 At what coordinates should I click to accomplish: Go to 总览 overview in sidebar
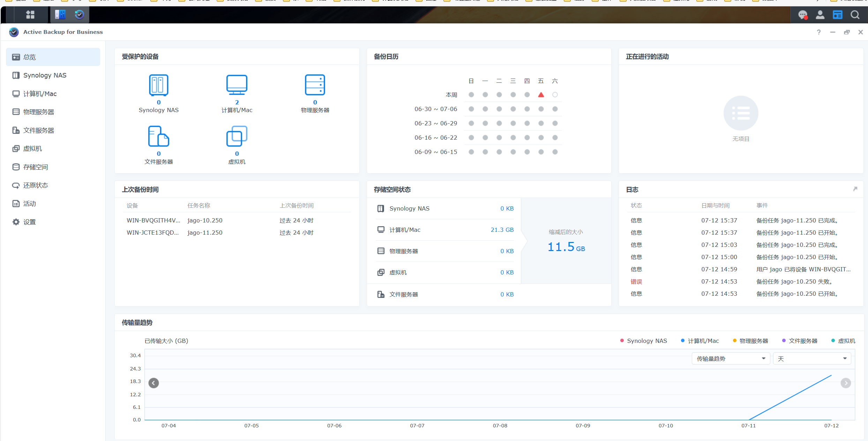click(53, 57)
